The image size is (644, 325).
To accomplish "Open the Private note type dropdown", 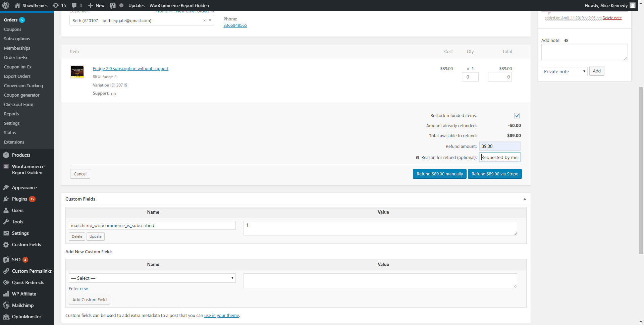I will [x=565, y=71].
